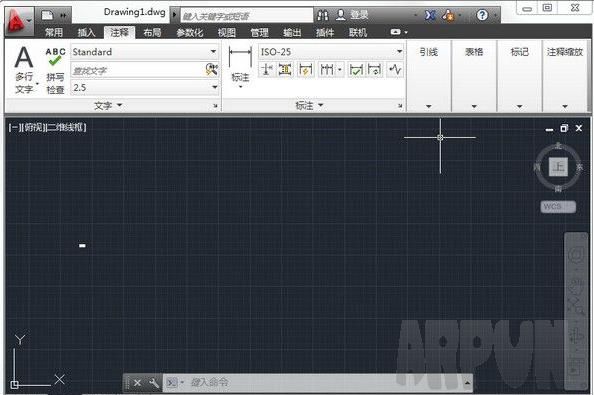Select the dimension break tool
This screenshot has width=594, height=395.
[x=267, y=70]
